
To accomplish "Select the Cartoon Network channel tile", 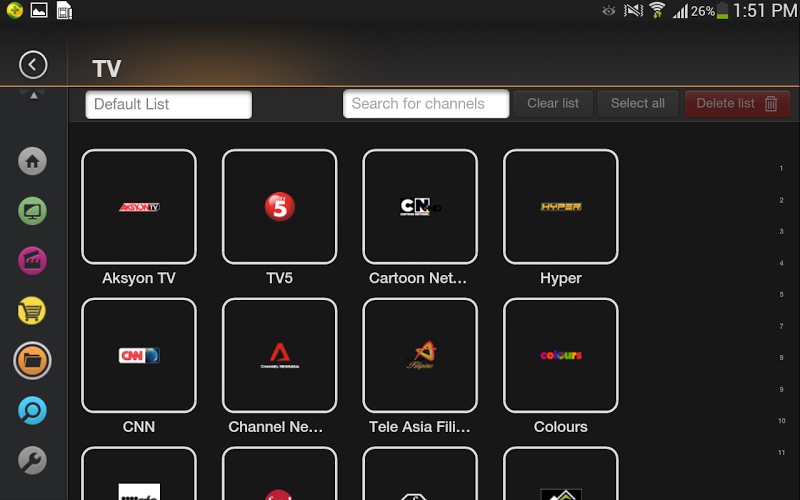I will tap(420, 207).
